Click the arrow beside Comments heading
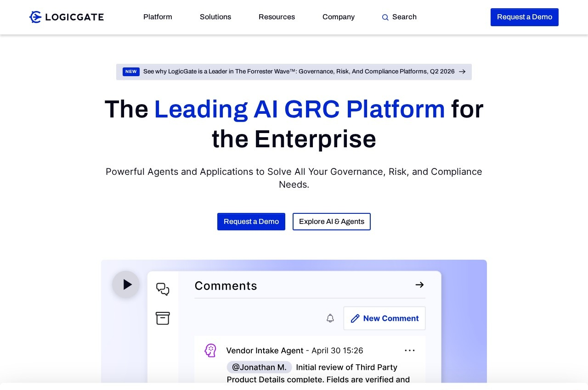The width and height of the screenshot is (588, 390). click(419, 285)
